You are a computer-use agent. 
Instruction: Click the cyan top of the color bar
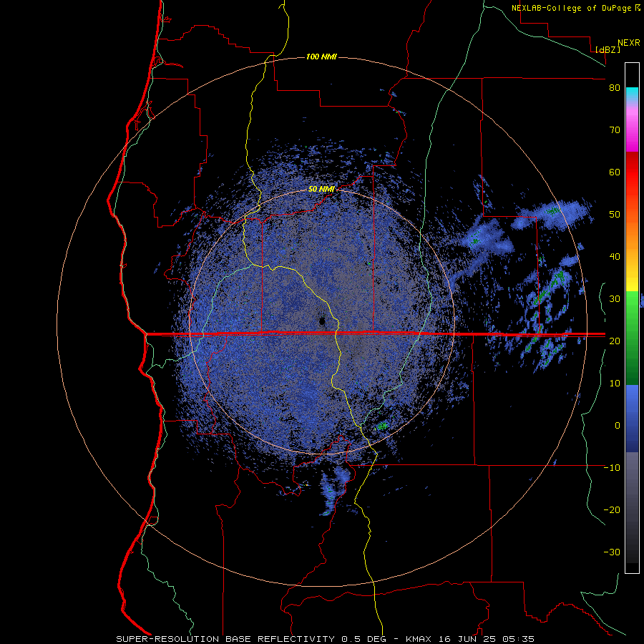[632, 93]
